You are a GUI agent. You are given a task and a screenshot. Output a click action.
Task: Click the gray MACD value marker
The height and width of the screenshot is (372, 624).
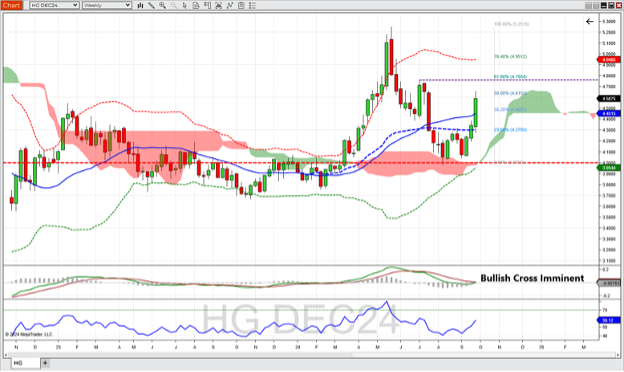(x=609, y=283)
